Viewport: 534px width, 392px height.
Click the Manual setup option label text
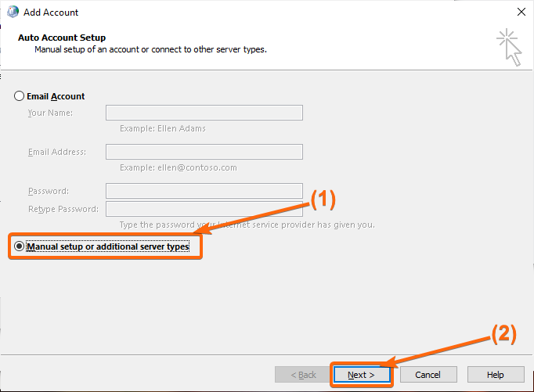pos(108,246)
